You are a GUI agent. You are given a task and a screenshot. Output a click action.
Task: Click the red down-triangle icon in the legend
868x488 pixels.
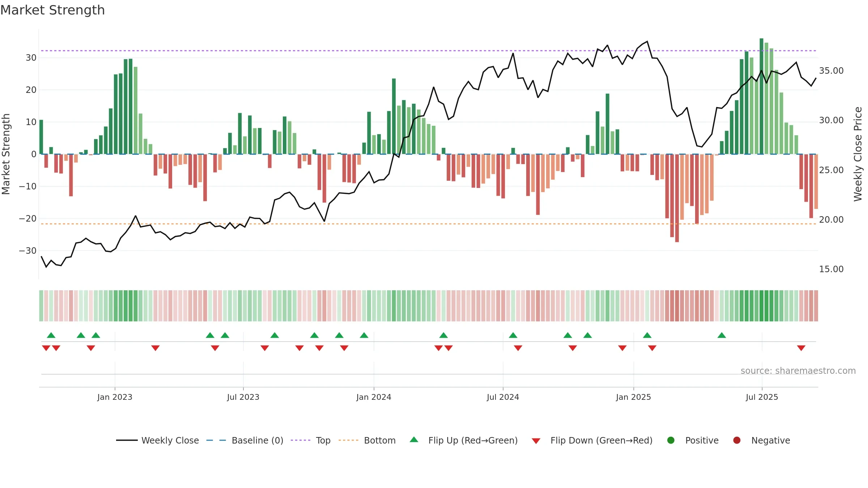point(536,441)
